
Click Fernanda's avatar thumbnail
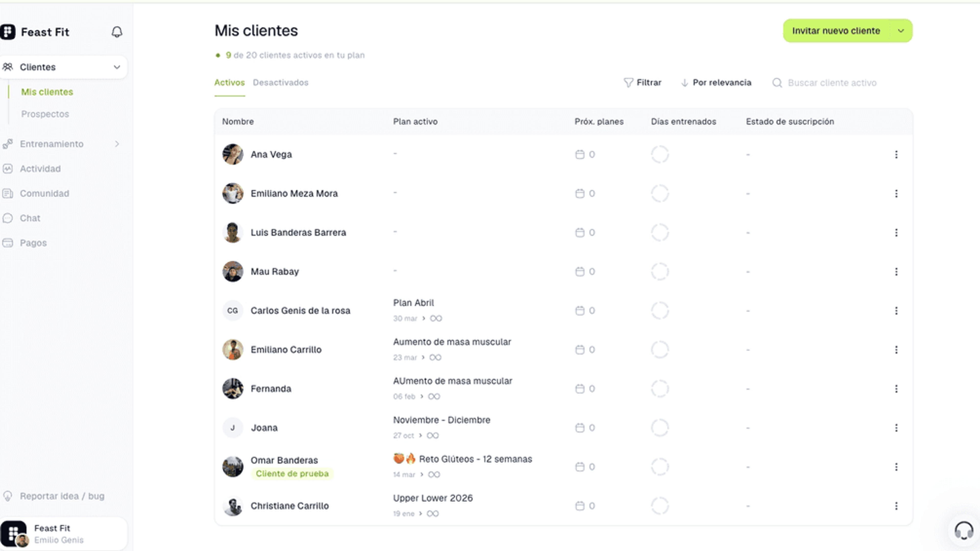(x=232, y=389)
